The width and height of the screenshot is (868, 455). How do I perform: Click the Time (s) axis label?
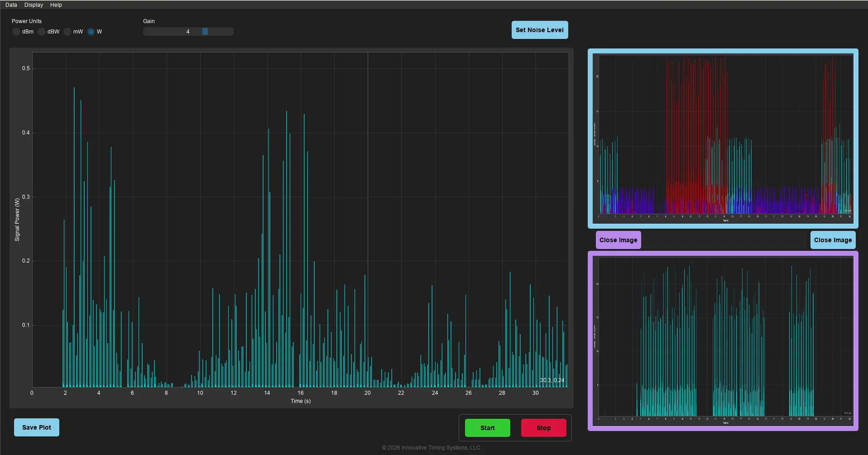pos(301,401)
